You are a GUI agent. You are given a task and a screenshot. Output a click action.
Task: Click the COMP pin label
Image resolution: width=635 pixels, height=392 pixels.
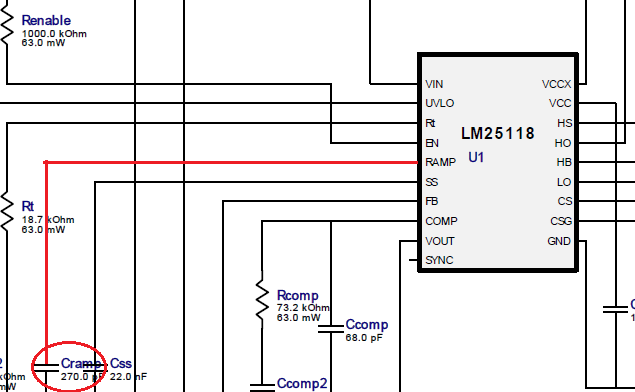click(x=441, y=222)
